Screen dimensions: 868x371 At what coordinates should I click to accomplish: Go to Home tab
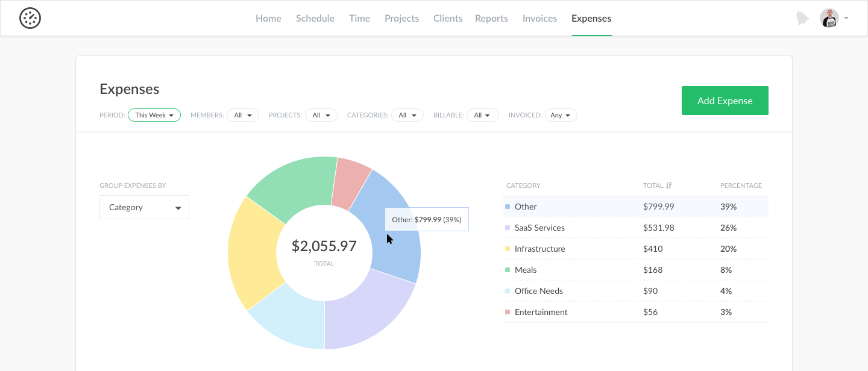[268, 18]
